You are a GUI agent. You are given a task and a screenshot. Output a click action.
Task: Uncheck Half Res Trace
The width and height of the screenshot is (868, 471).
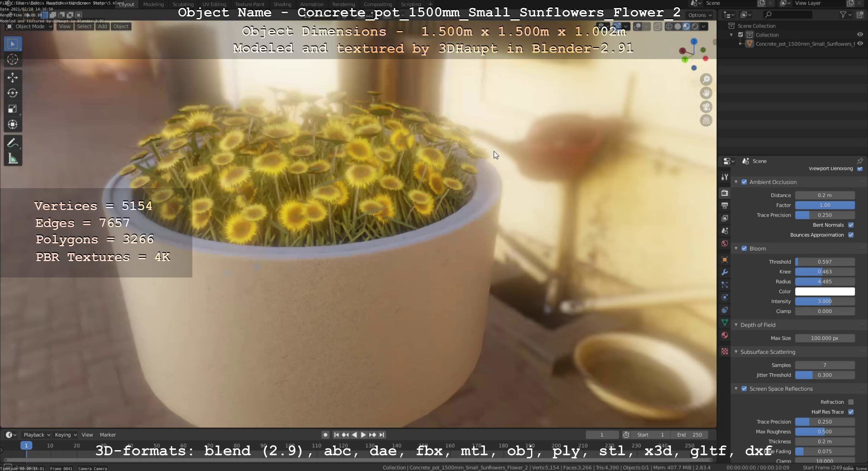point(851,412)
